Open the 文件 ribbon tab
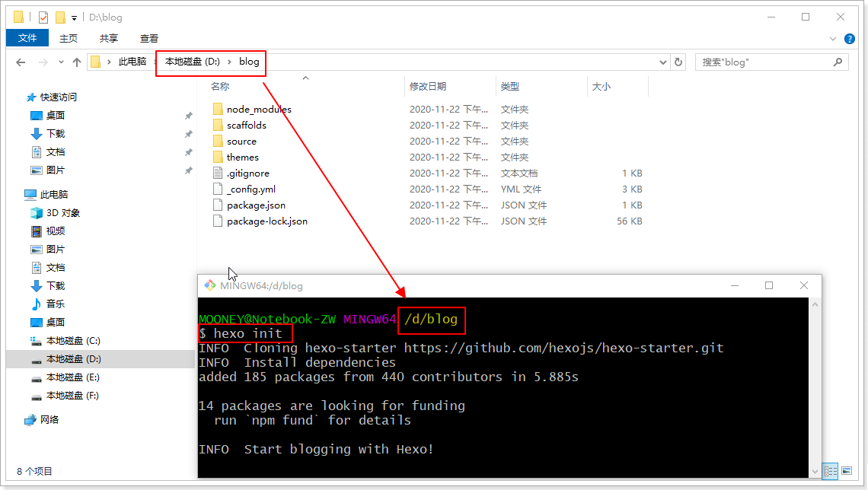The width and height of the screenshot is (868, 490). click(x=27, y=38)
